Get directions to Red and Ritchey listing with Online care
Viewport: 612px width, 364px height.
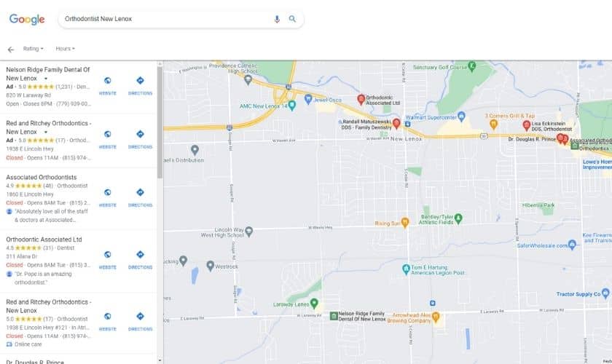click(140, 322)
